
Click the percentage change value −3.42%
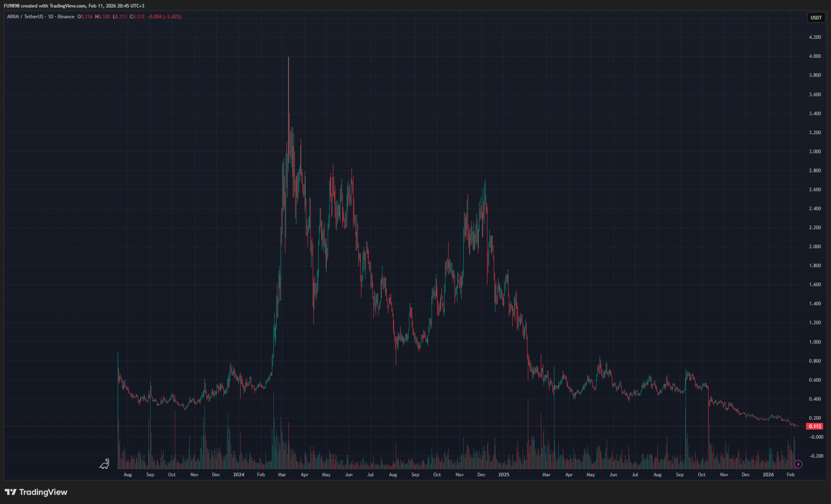[171, 17]
